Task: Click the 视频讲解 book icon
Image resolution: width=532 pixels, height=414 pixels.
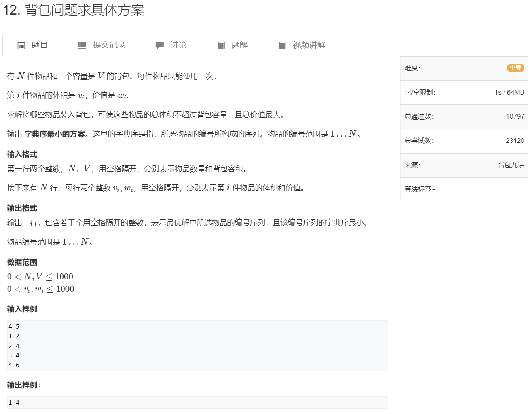Action: pyautogui.click(x=282, y=46)
